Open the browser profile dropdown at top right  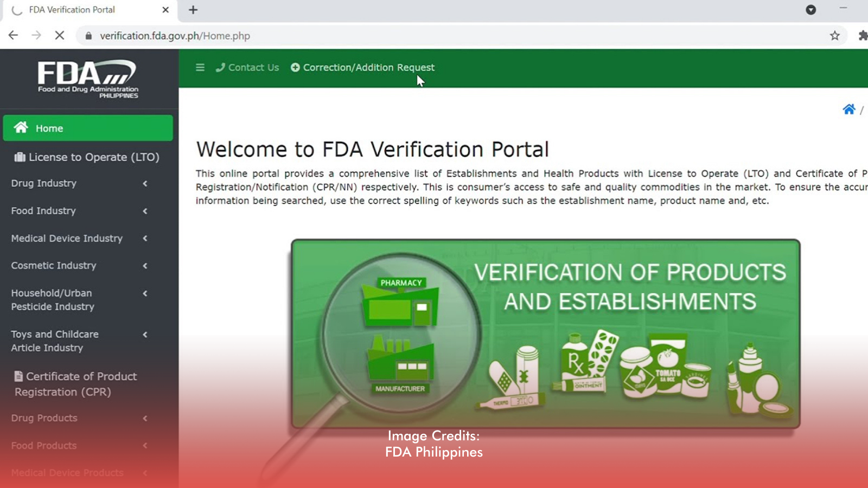click(x=811, y=10)
